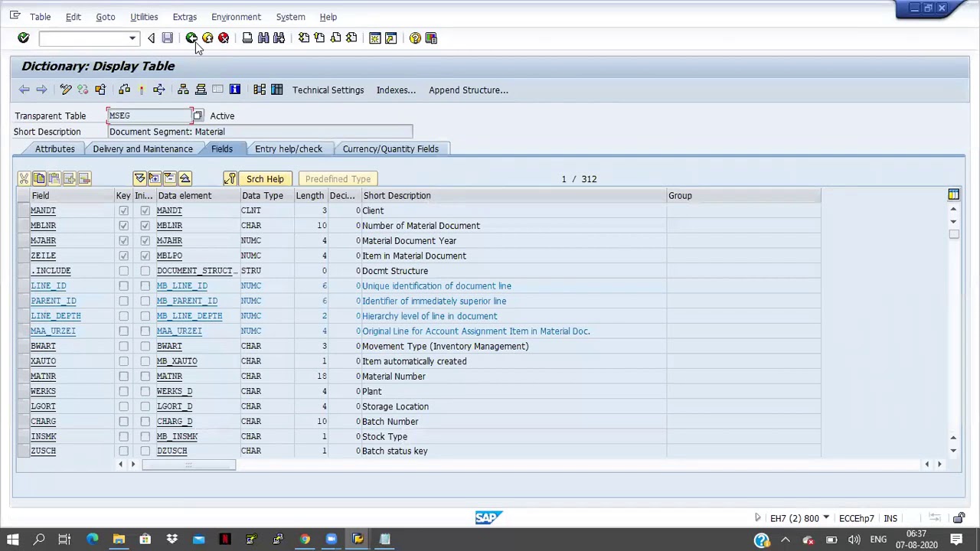The height and width of the screenshot is (551, 980).
Task: Click the Print icon in the toolbar
Action: point(247,38)
